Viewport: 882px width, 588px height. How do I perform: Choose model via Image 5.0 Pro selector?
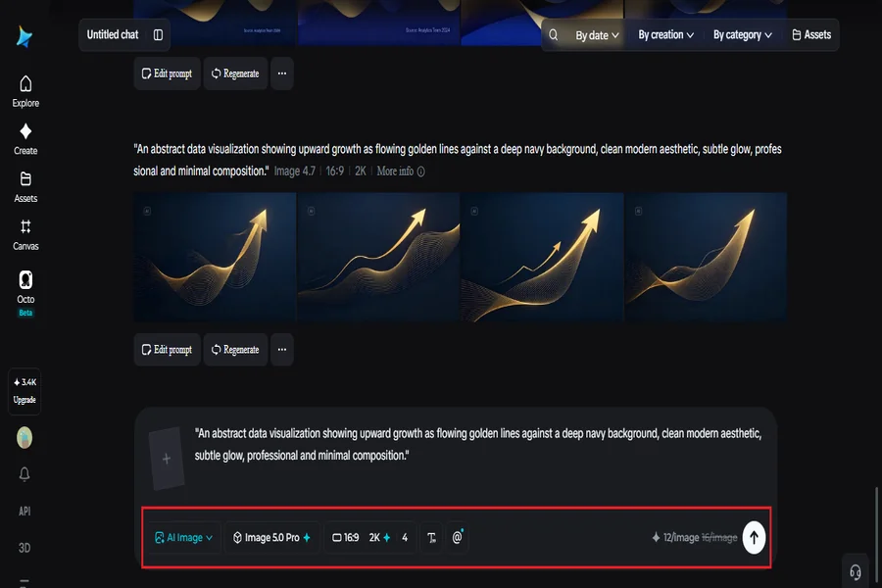(x=271, y=538)
